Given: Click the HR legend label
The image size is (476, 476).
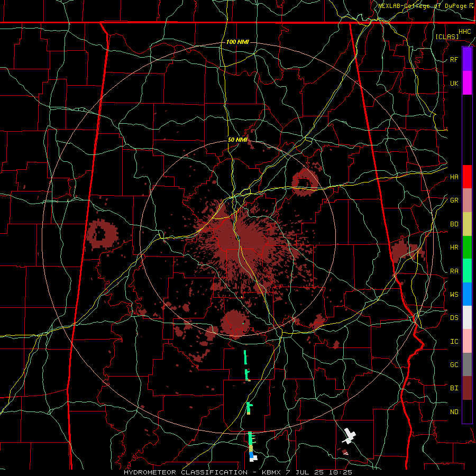Looking at the screenshot, I should 454,248.
